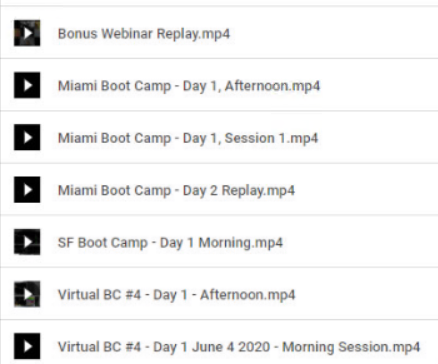Image resolution: width=438 pixels, height=364 pixels.
Task: Open Virtual BC #4 - Day 1 - Afternoon.mp4 name
Action: (x=177, y=295)
